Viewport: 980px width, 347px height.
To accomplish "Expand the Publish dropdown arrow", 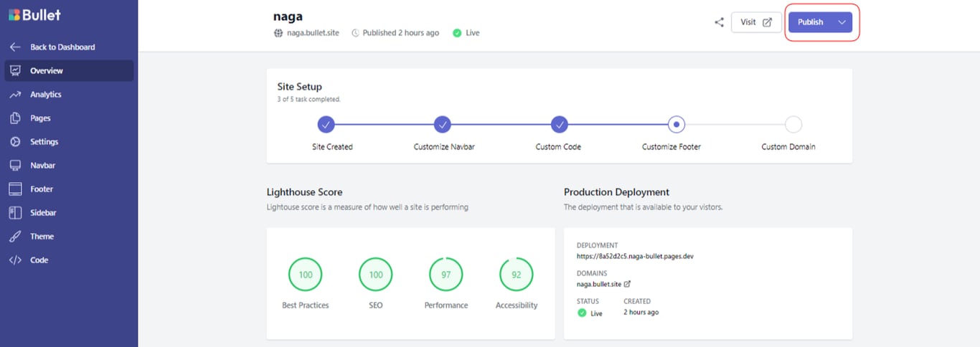I will [x=842, y=22].
